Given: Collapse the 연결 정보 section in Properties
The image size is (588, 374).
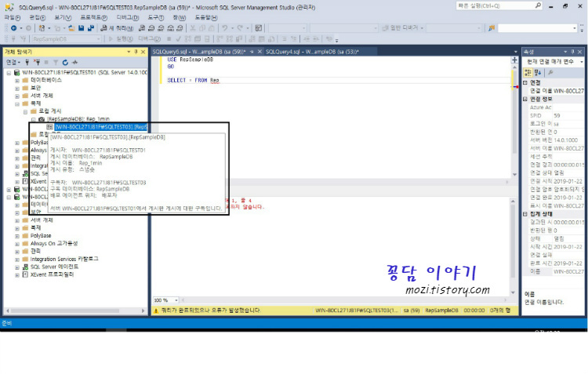Looking at the screenshot, I should pos(525,100).
